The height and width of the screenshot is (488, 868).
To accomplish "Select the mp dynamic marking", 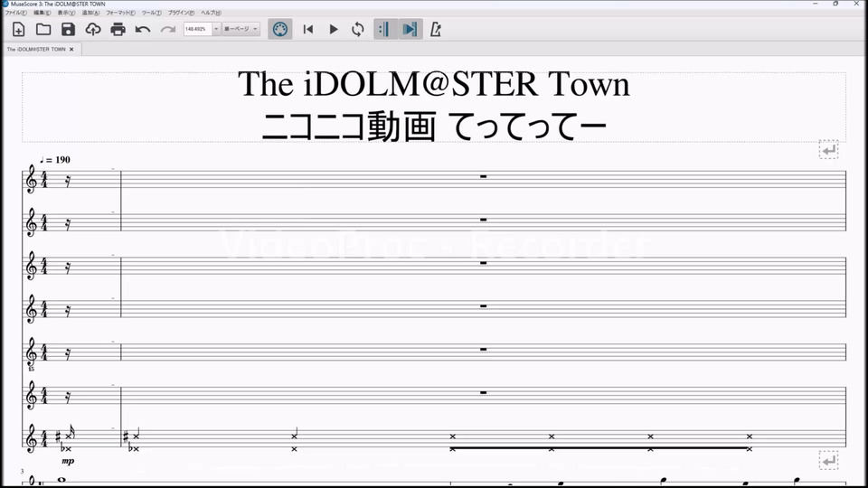I will tap(68, 461).
